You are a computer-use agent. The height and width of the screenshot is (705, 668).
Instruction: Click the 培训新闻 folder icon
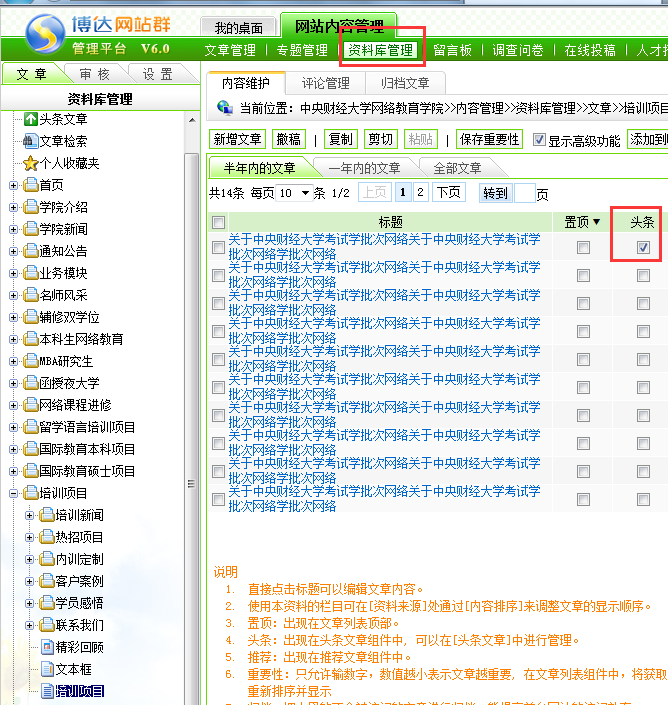[x=47, y=515]
